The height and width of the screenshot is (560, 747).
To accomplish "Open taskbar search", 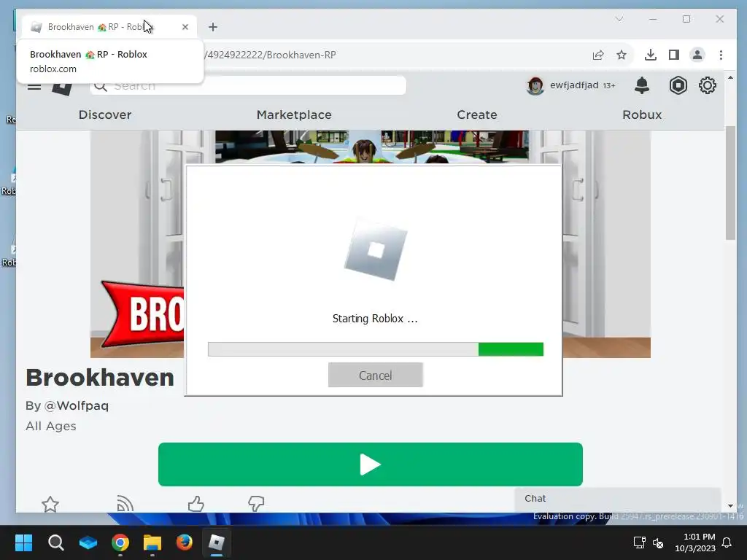I will 55,542.
